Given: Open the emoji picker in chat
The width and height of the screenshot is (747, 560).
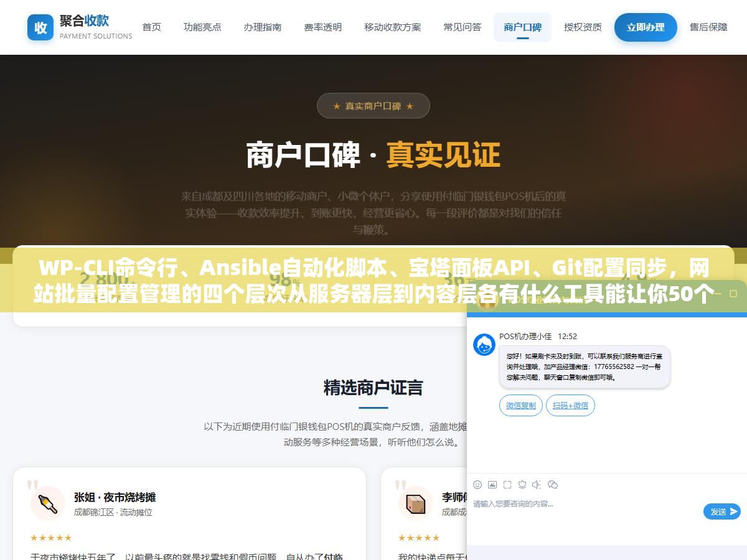Looking at the screenshot, I should [477, 485].
